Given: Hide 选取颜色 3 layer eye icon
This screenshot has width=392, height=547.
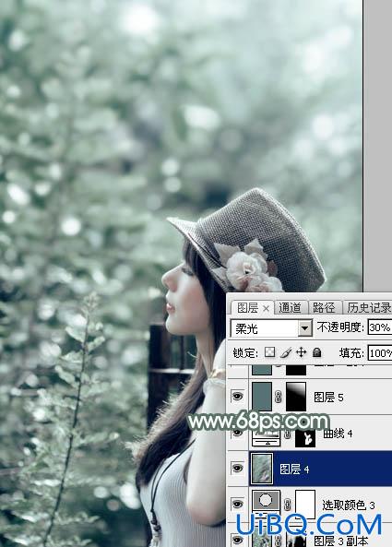Looking at the screenshot, I should 237,504.
